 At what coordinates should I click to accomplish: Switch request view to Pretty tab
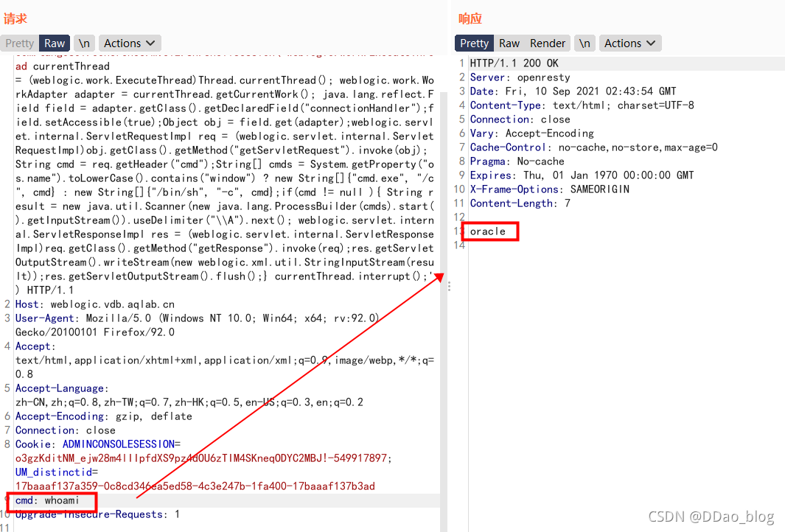coord(19,43)
